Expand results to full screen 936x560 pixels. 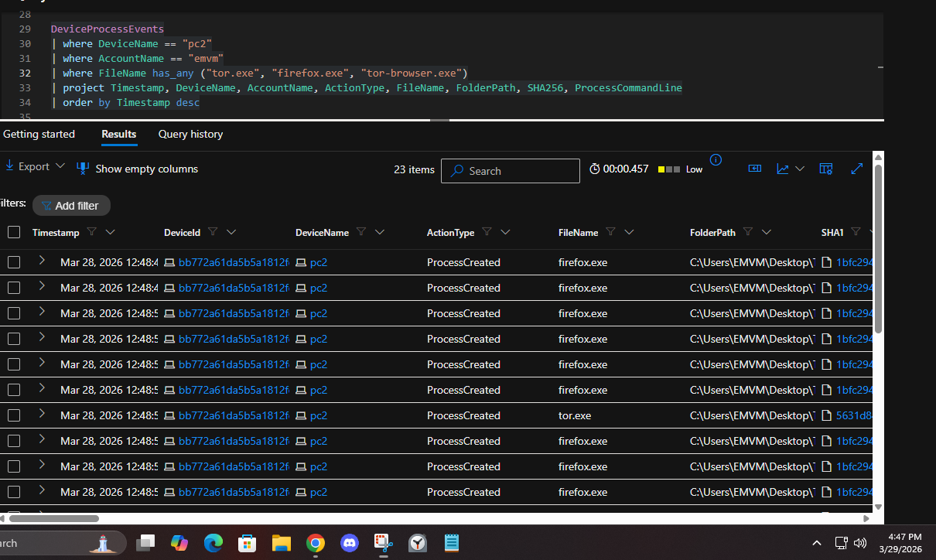pyautogui.click(x=856, y=169)
